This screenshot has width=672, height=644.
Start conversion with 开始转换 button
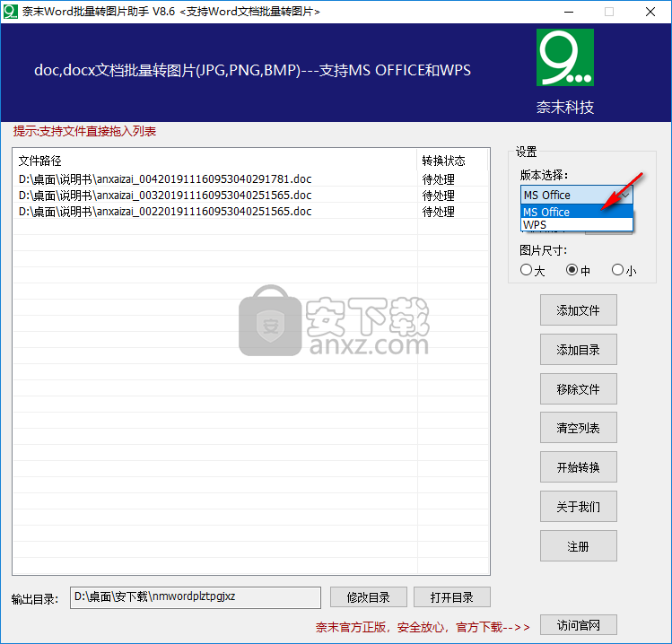pos(578,467)
